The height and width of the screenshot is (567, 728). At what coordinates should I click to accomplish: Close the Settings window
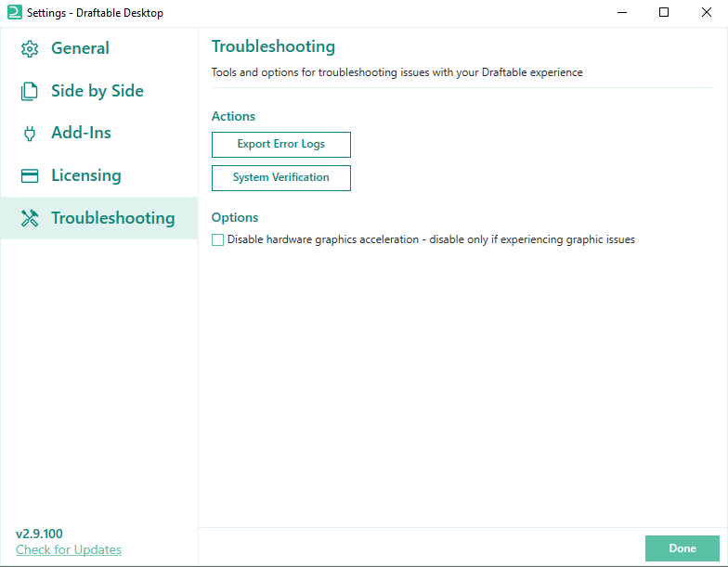click(706, 13)
